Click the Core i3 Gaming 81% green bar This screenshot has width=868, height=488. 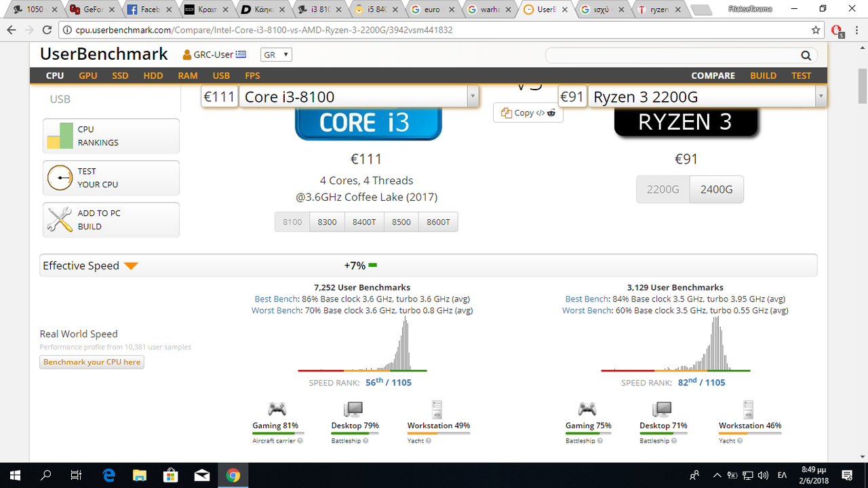click(278, 432)
